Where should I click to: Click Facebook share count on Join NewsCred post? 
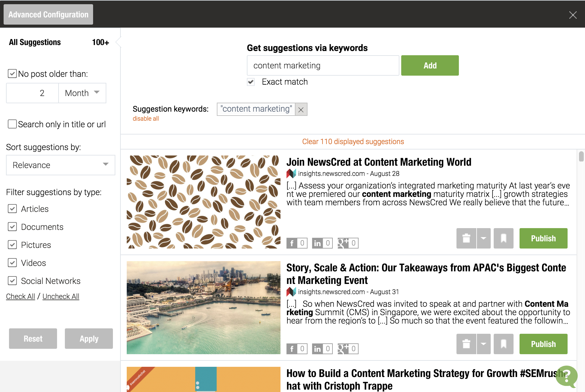pos(297,243)
